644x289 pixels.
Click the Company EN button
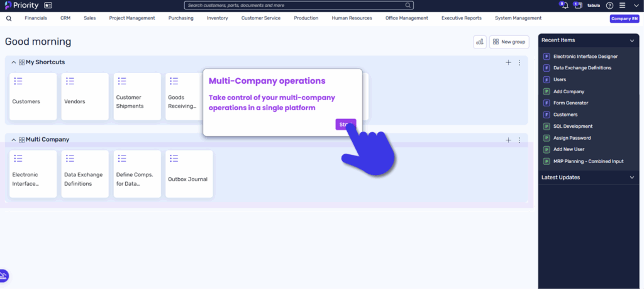625,18
